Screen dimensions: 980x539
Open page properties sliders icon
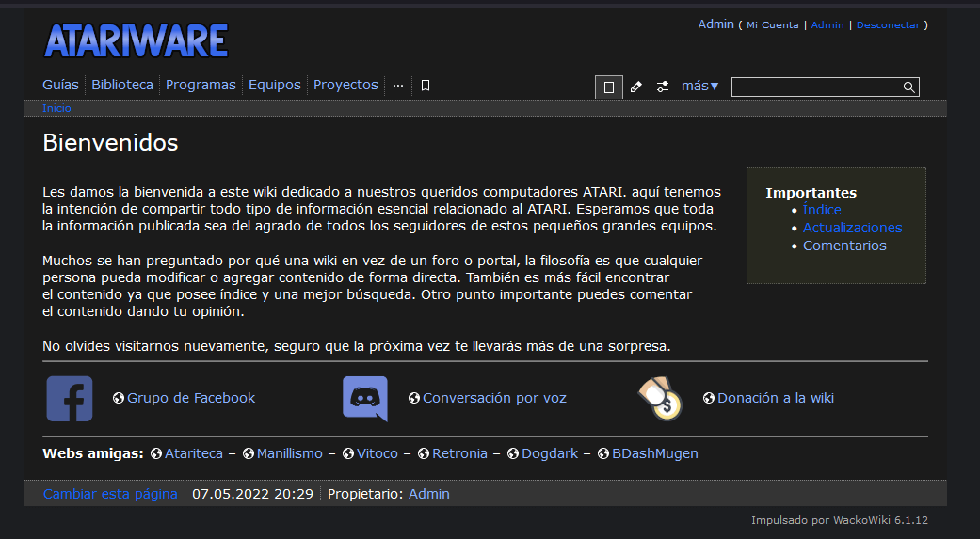[663, 87]
